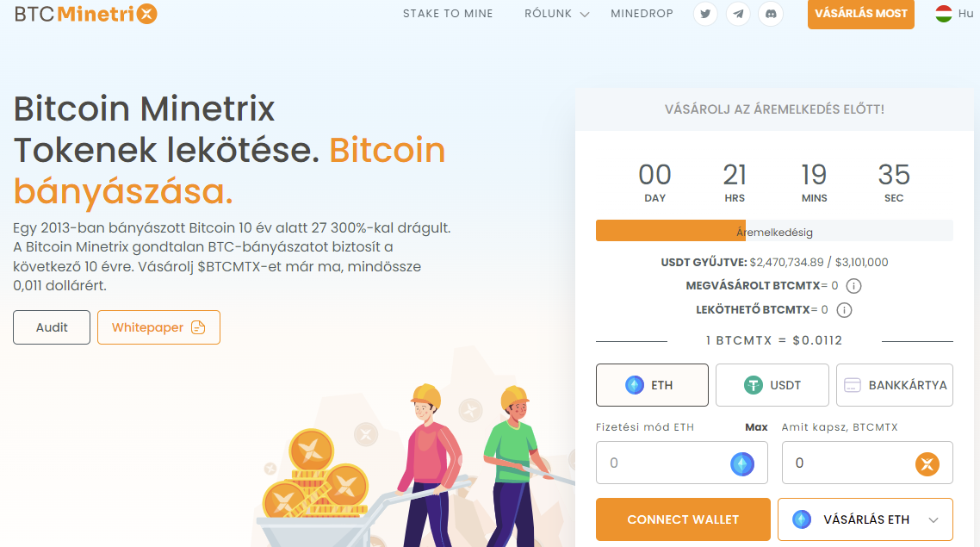Open the Whitepaper link

tap(158, 327)
